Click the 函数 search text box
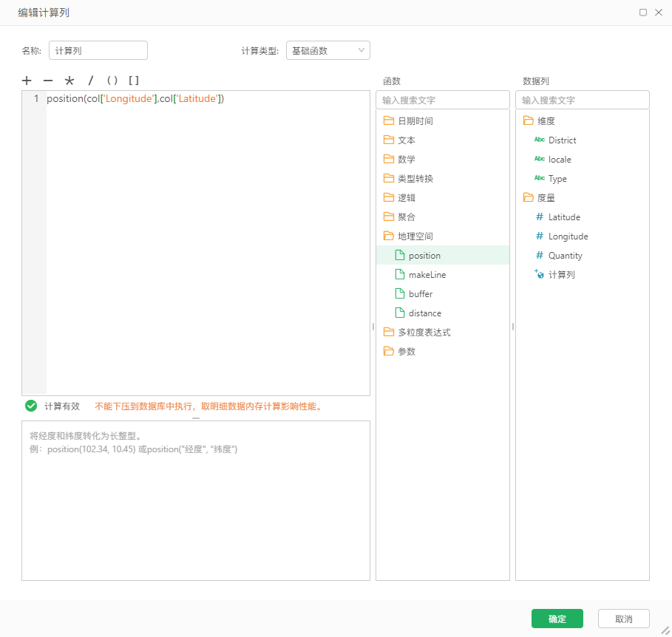Image resolution: width=672 pixels, height=637 pixels. (443, 100)
